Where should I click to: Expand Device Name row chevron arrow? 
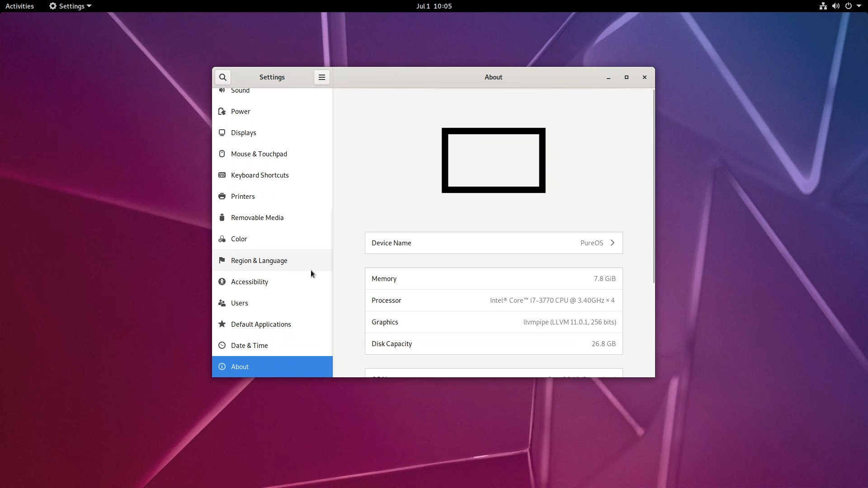(613, 243)
